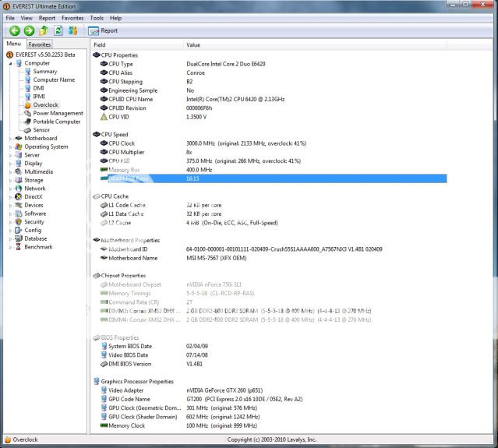The height and width of the screenshot is (448, 498).
Task: Click the Overclock status bar entry
Action: [21, 439]
